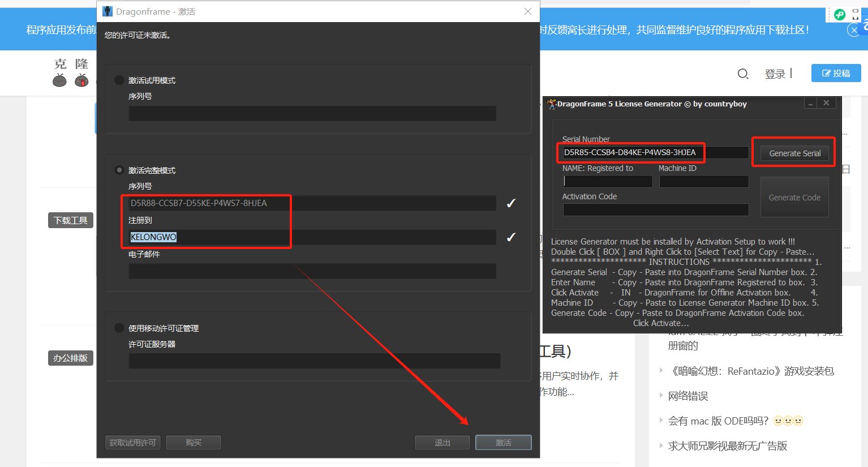Screen dimensions: 868x467
Task: Click the NAME: Registered to field
Action: click(608, 181)
